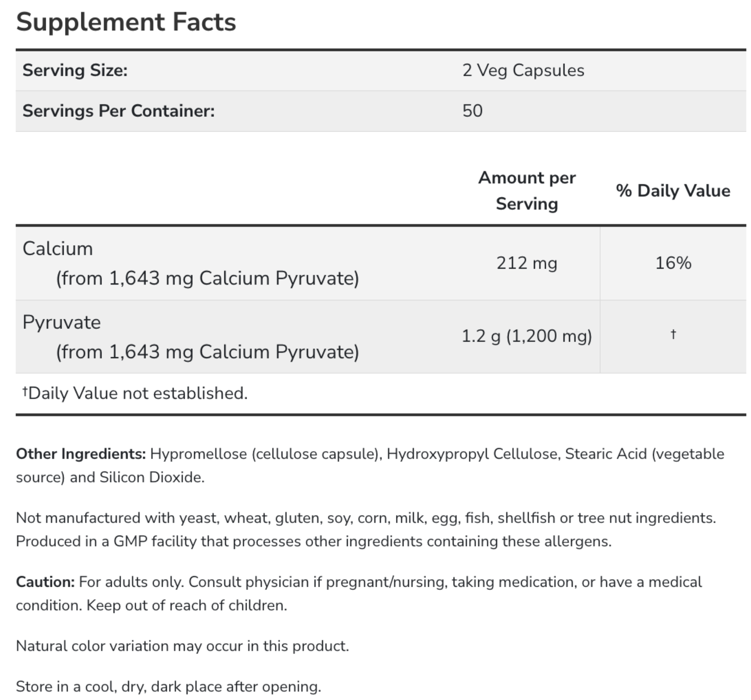Click the Daily Value not established footnote
Image resolution: width=751 pixels, height=700 pixels.
pos(135,393)
